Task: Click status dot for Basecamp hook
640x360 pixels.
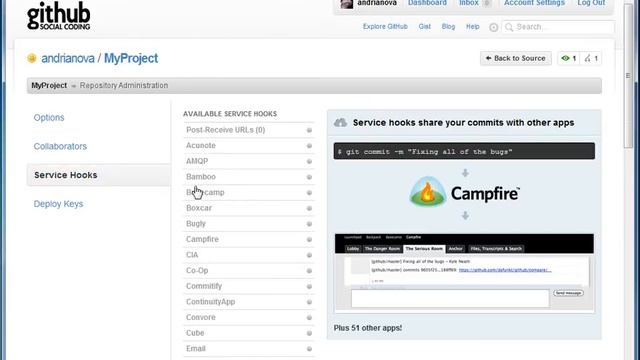Action: 309,193
